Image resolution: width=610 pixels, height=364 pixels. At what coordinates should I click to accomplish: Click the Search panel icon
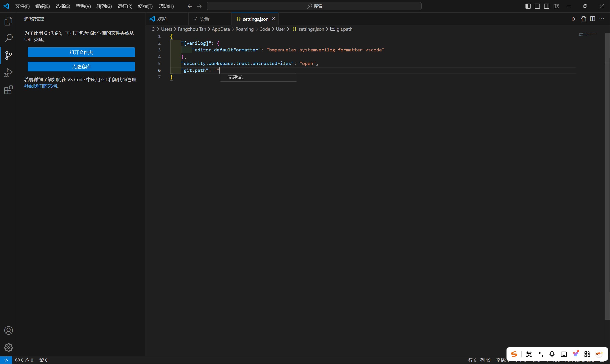tap(8, 38)
